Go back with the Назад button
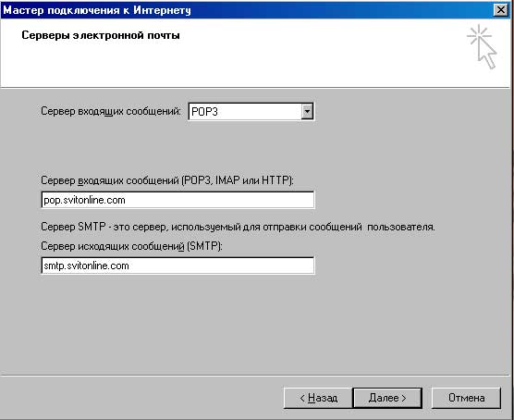514x420 pixels. (318, 398)
